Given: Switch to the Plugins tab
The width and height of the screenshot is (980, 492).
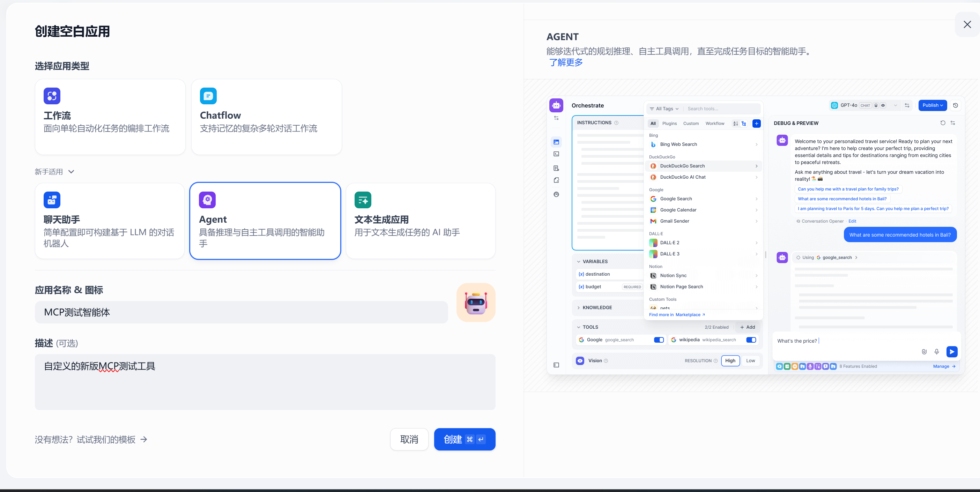Looking at the screenshot, I should point(670,124).
